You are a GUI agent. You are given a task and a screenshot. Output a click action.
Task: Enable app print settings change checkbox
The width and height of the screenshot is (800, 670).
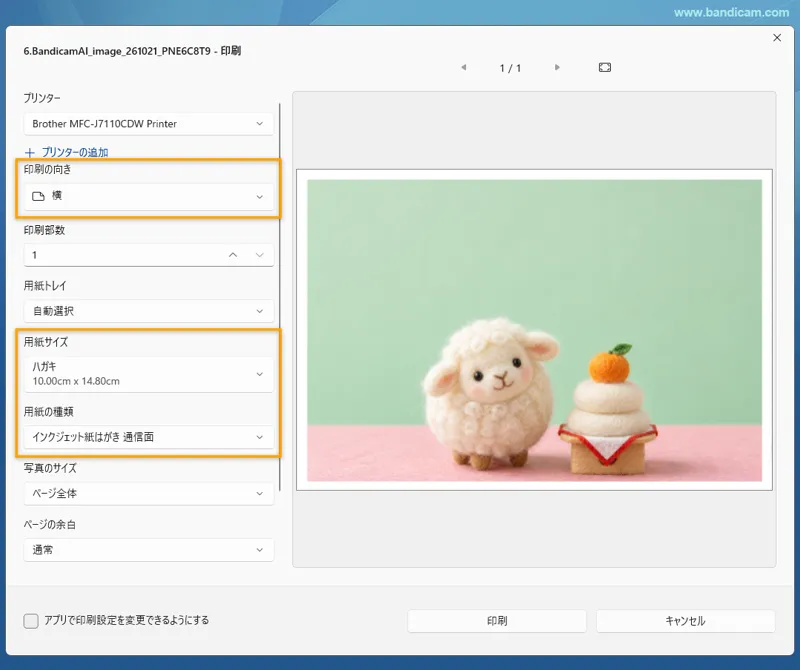point(31,621)
